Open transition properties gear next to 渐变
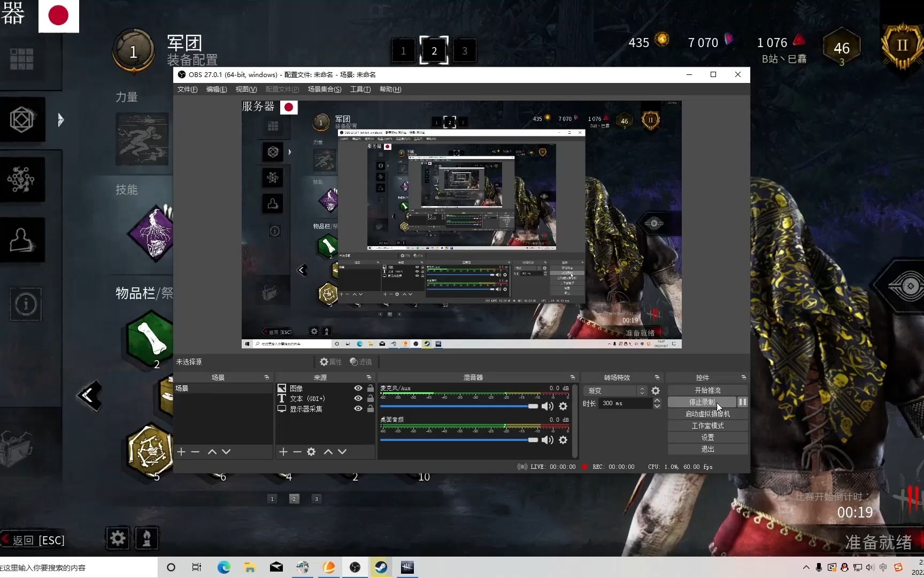 click(656, 391)
